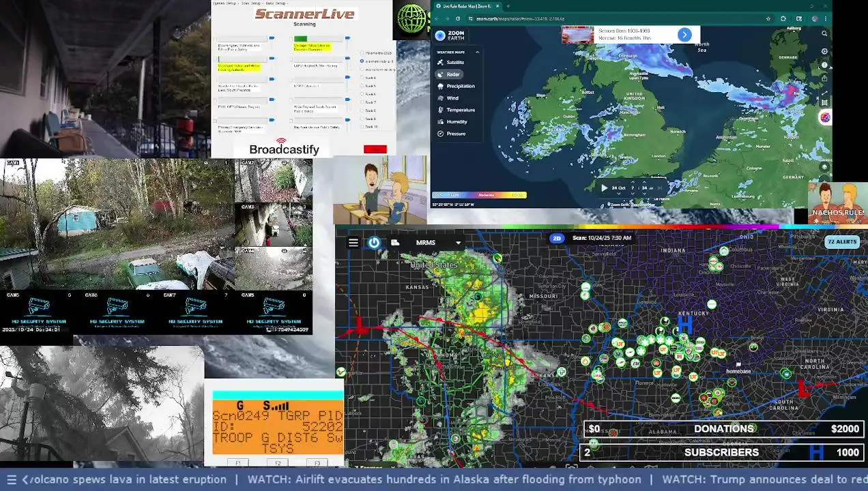The image size is (868, 491).
Task: Click the SUBSCRIBERS goal bar
Action: 721,452
